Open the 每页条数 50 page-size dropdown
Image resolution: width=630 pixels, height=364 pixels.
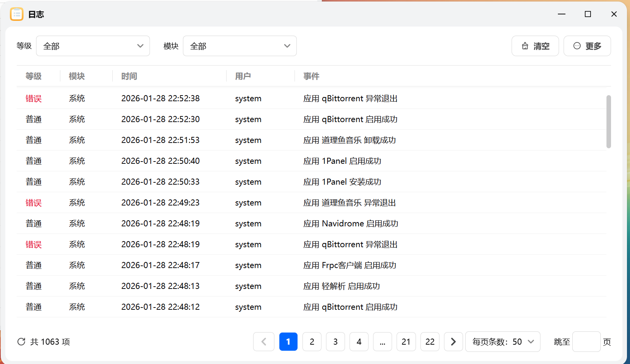[503, 342]
